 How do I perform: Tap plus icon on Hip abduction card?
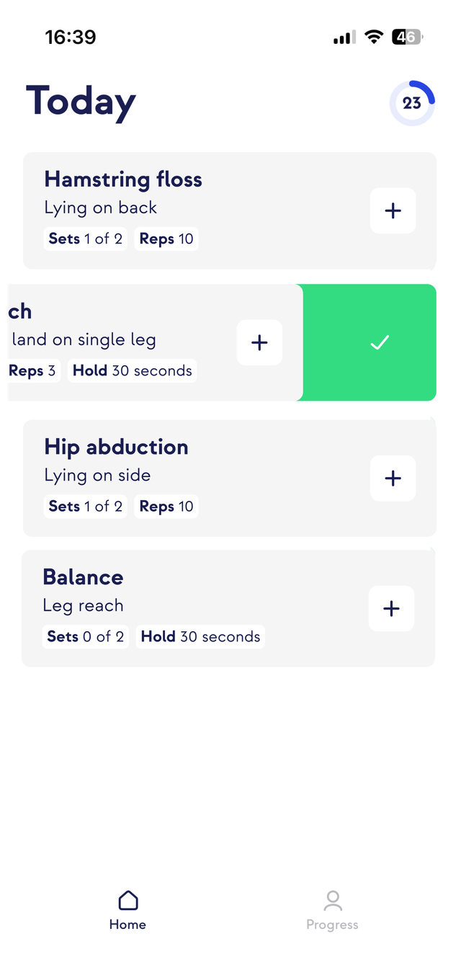tap(393, 478)
